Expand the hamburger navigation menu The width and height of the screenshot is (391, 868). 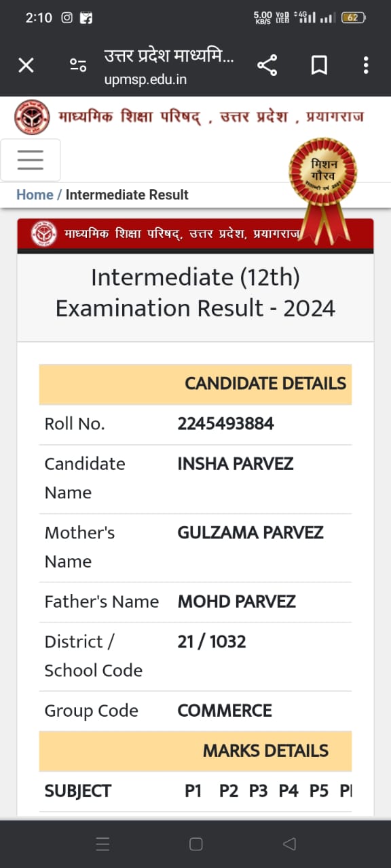coord(31,160)
